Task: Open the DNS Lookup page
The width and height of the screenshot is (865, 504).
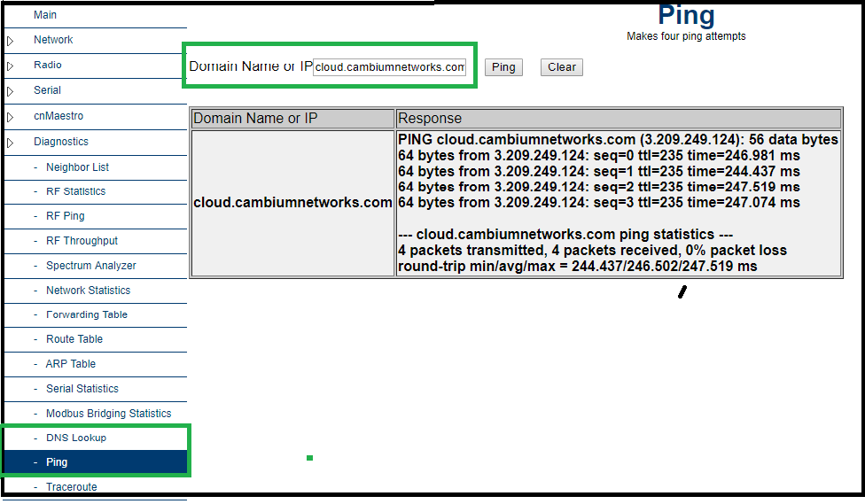Action: coord(76,438)
